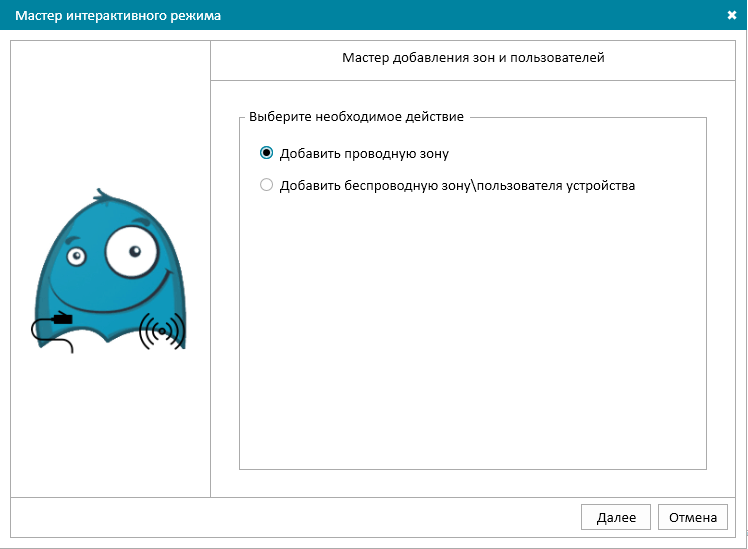
Task: Click the wireless signal waves icon
Action: click(x=162, y=331)
